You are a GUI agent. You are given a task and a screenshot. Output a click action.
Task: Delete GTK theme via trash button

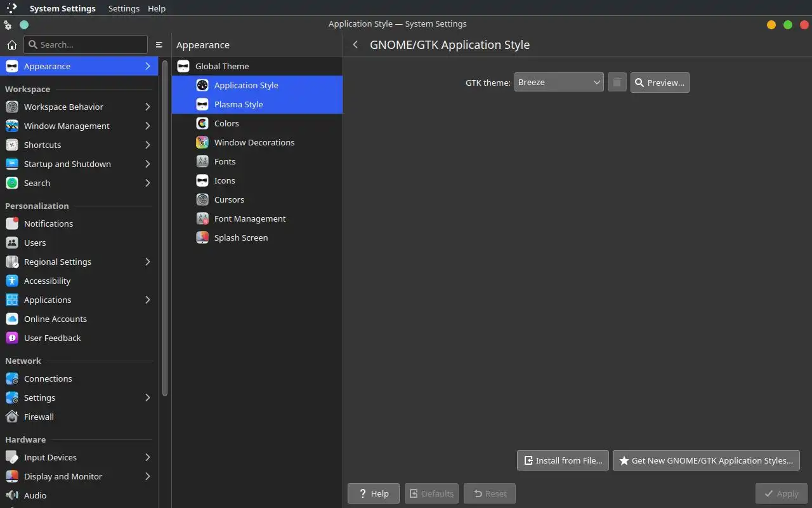617,83
